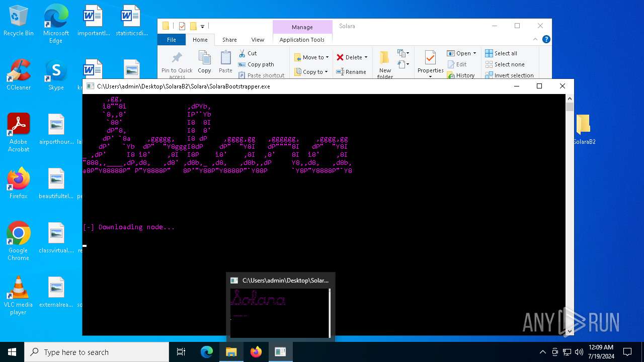Click Select all in Explorer
Viewport: 644px width, 362px height.
click(x=501, y=53)
